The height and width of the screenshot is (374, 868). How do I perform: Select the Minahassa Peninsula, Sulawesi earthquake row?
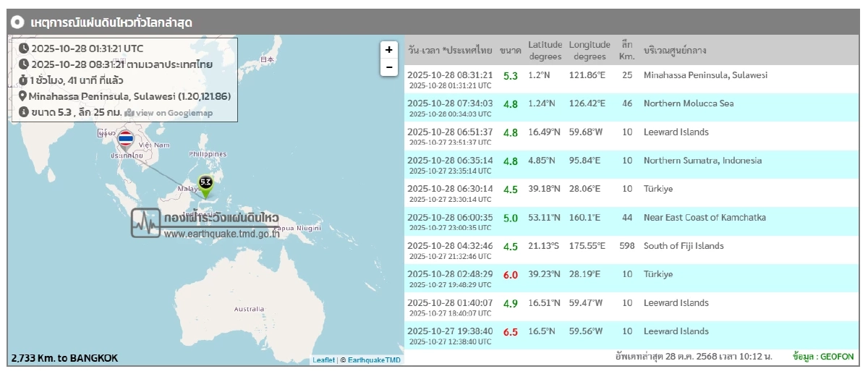629,80
